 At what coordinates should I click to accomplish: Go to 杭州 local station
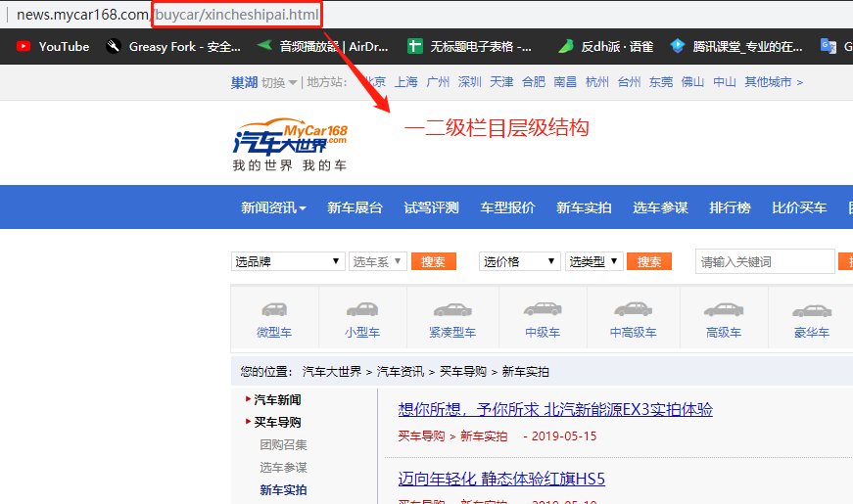coord(597,82)
